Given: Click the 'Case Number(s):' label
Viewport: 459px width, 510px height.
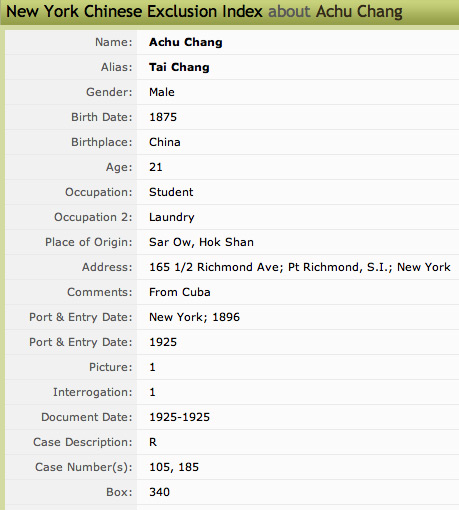Looking at the screenshot, I should (x=84, y=467).
